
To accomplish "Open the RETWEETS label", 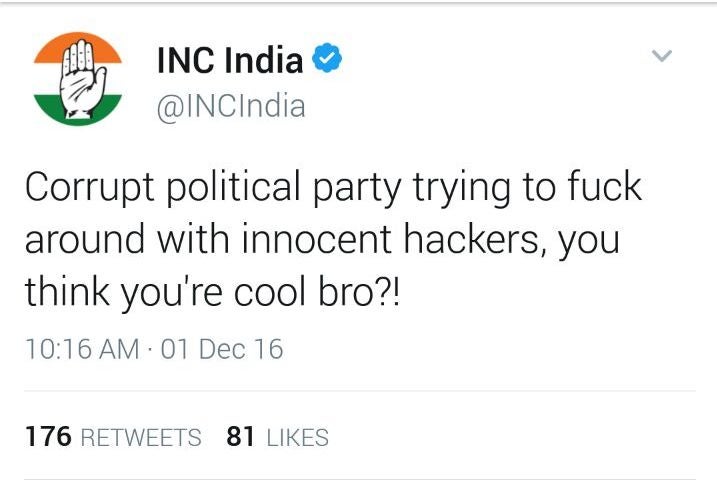I will [141, 437].
